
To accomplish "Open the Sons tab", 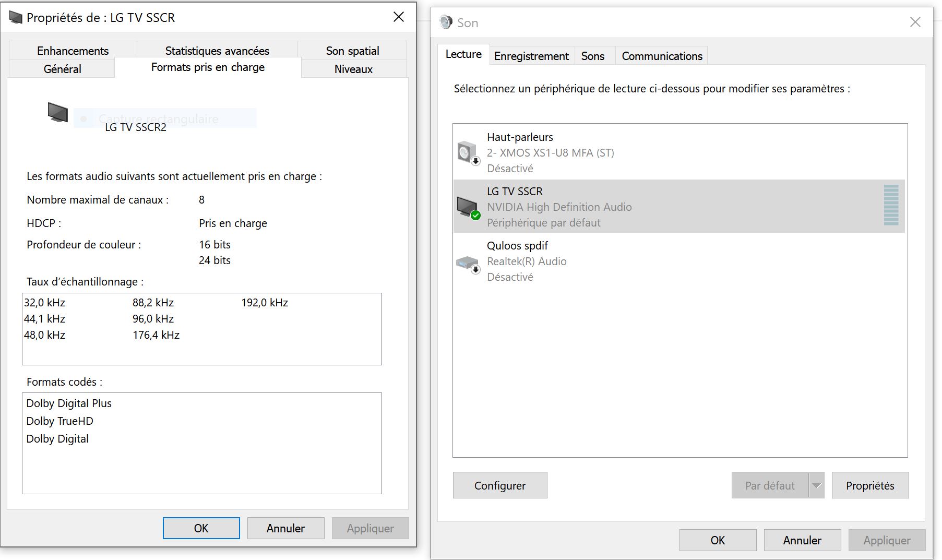I will coord(593,56).
